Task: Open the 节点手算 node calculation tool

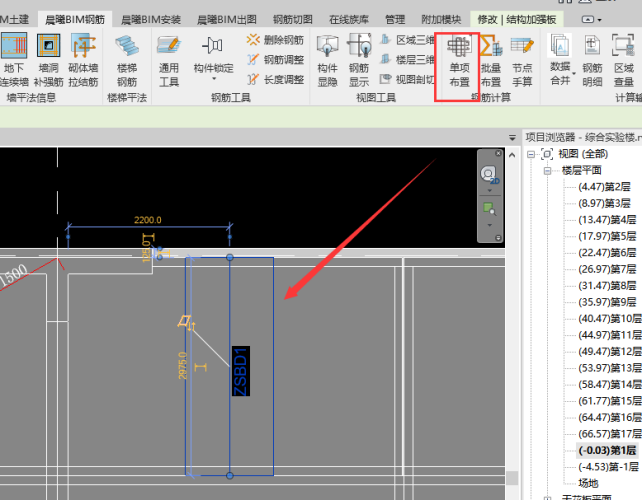Action: click(x=521, y=61)
